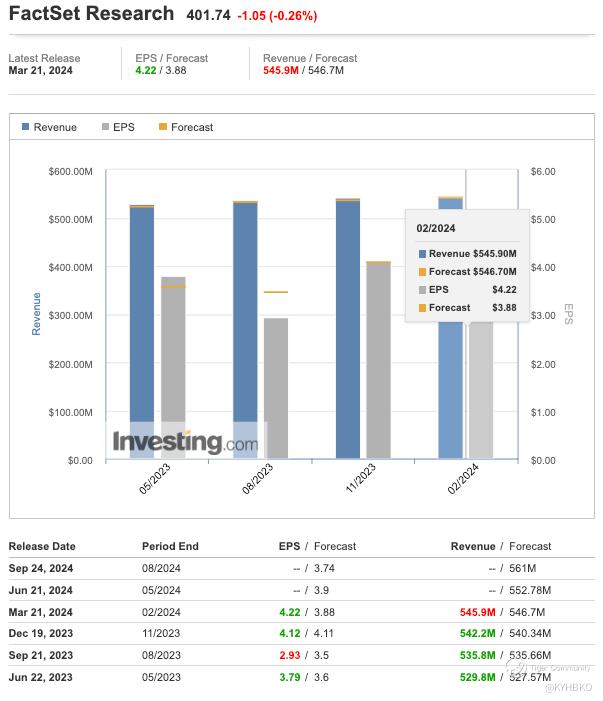The image size is (603, 701).
Task: Toggle the Forecast legend entry
Action: (186, 127)
